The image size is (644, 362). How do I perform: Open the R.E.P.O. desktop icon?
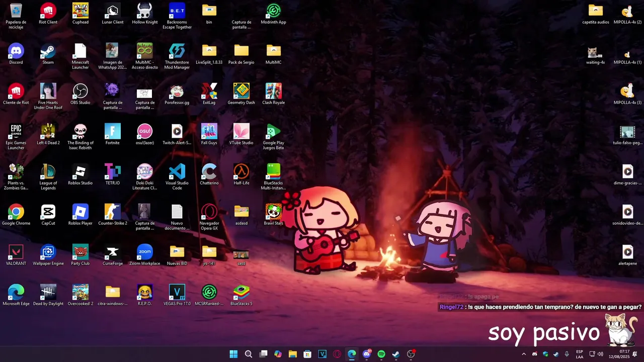(x=145, y=295)
